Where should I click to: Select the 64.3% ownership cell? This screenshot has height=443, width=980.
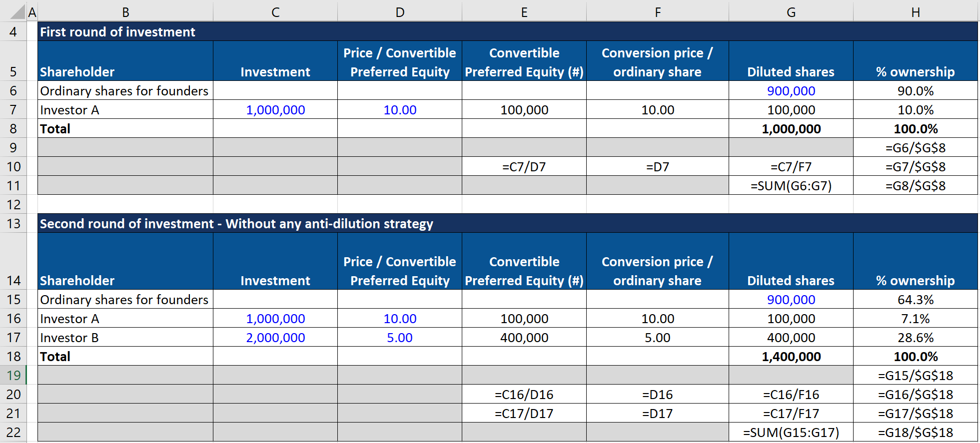(915, 300)
